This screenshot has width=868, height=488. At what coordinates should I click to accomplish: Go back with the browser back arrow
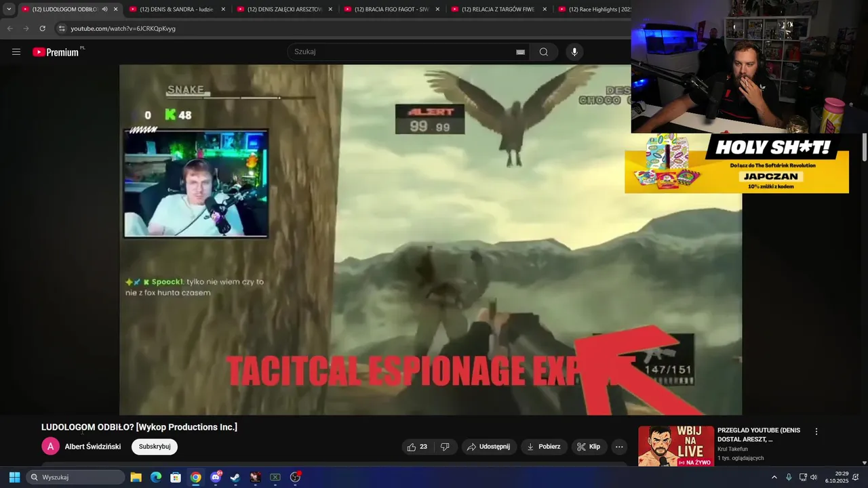[9, 28]
